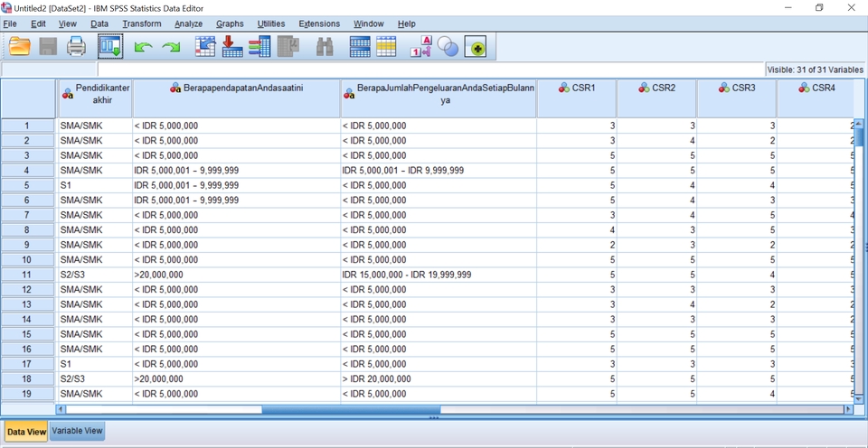This screenshot has width=868, height=448.
Task: Click the S1 education cell in row 5
Action: point(95,185)
